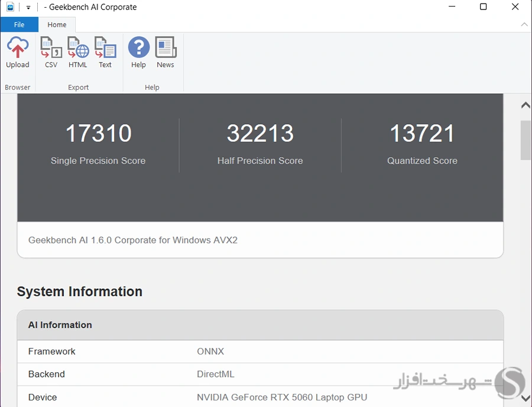Minimize the Geekbench AI window
This screenshot has height=407, width=532.
coord(452,7)
